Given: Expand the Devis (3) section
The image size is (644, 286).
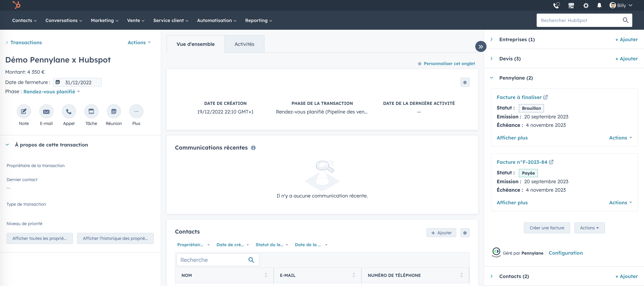Looking at the screenshot, I should coord(491,59).
